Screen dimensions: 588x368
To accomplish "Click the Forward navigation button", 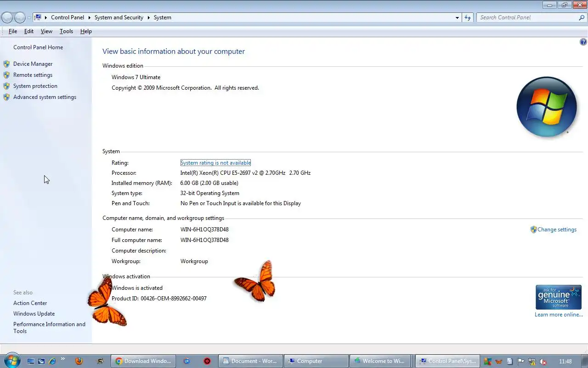I will pyautogui.click(x=20, y=17).
